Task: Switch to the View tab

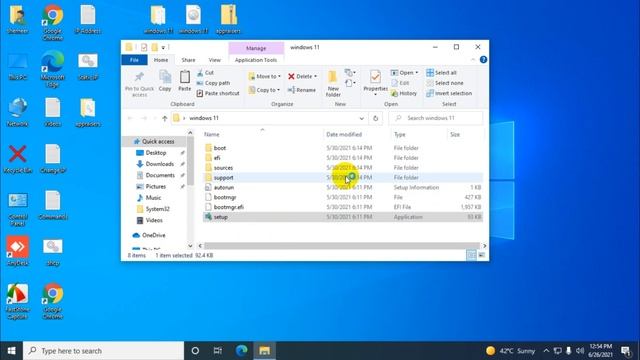Action: point(214,60)
